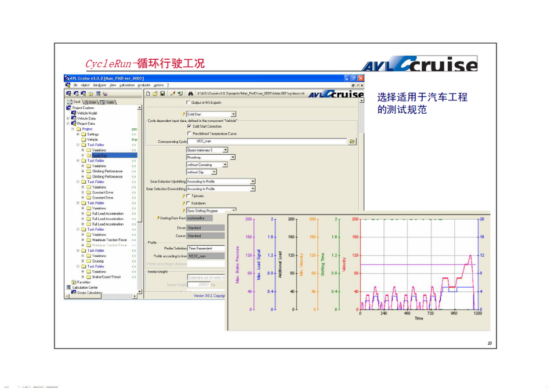Screen dimensions: 551x392
Task: Enable the Pre-defined Temperature Curve checkbox
Action: coord(189,133)
